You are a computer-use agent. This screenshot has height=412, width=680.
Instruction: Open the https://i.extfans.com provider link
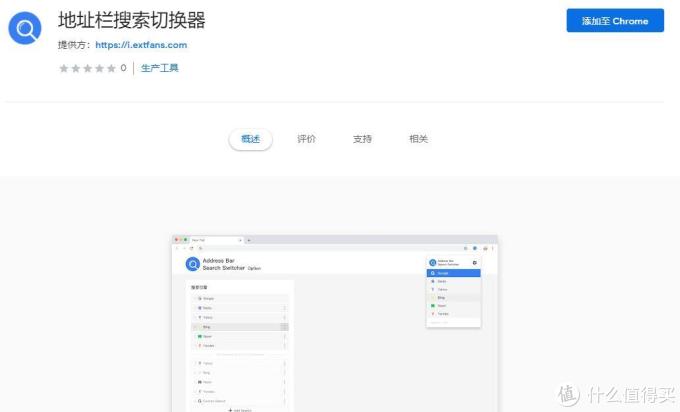(x=141, y=45)
